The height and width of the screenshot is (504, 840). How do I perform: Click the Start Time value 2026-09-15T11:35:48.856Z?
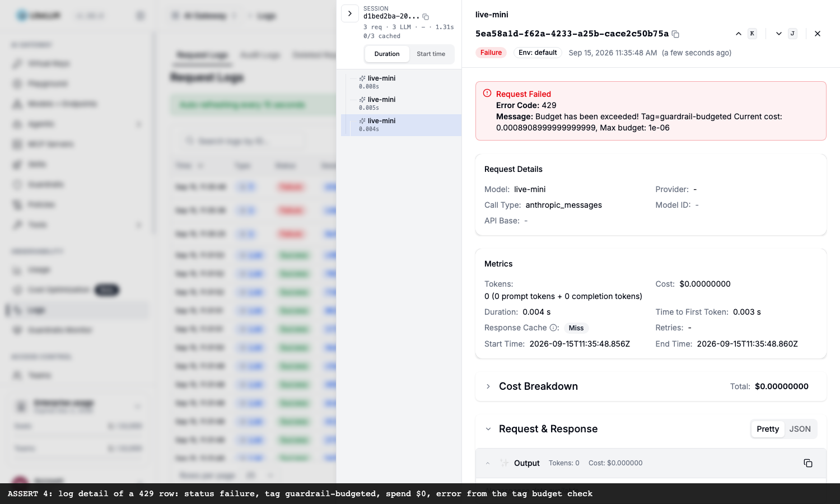(580, 344)
